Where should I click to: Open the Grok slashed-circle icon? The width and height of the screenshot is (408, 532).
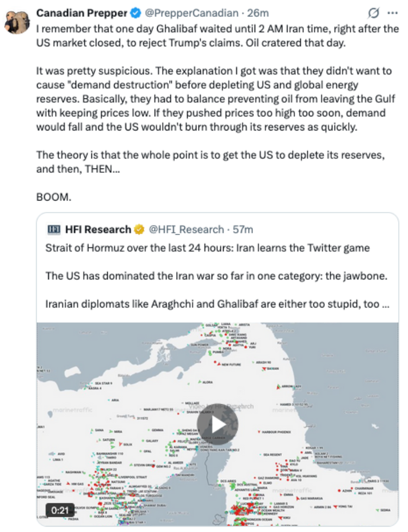tap(373, 14)
